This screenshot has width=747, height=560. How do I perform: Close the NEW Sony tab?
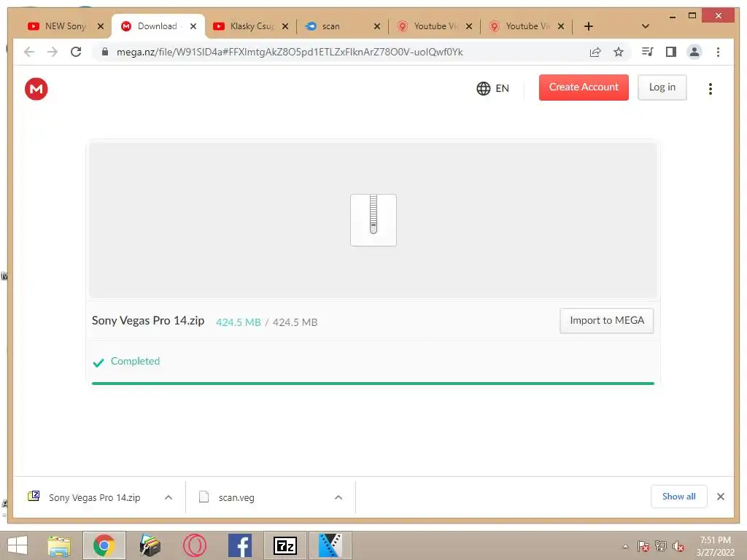tap(101, 26)
